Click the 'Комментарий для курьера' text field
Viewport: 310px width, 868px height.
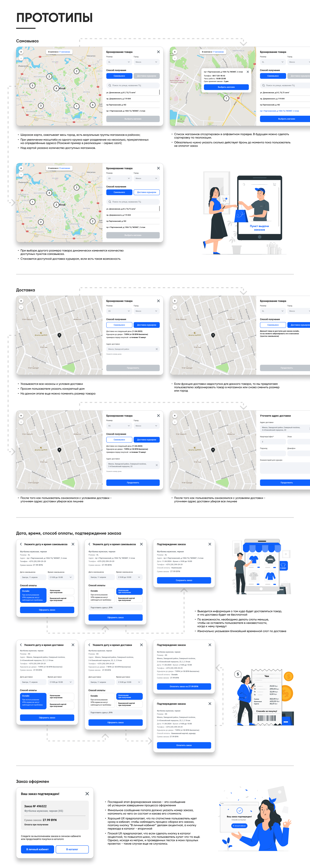(285, 468)
